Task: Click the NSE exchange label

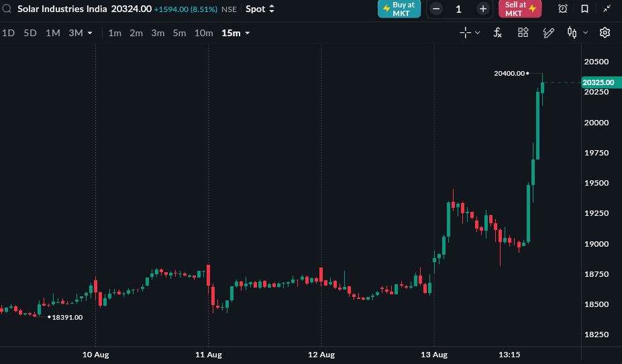Action: [229, 9]
